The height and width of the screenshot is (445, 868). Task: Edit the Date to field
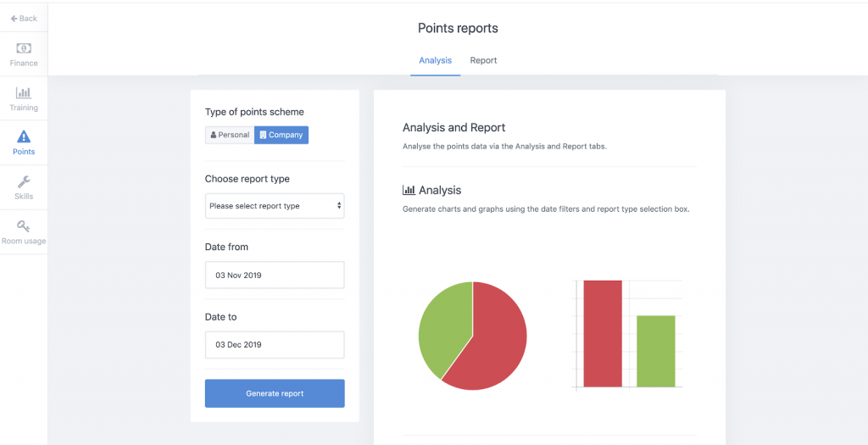click(x=275, y=345)
